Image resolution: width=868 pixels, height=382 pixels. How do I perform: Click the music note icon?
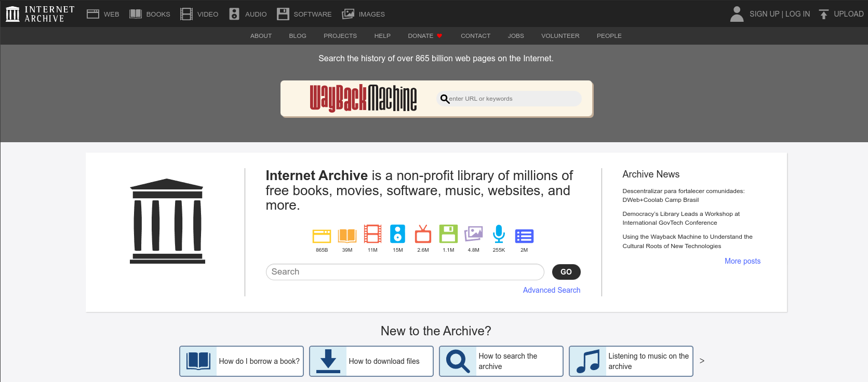pos(588,361)
